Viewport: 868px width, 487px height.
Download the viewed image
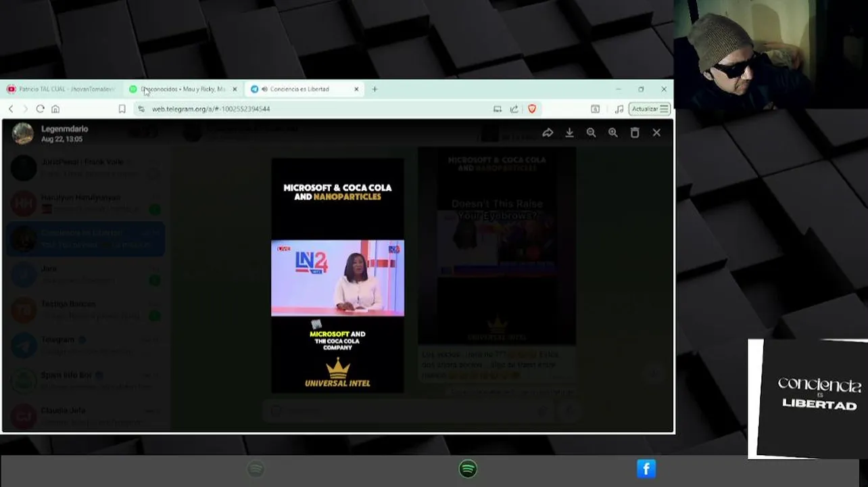[x=569, y=133]
